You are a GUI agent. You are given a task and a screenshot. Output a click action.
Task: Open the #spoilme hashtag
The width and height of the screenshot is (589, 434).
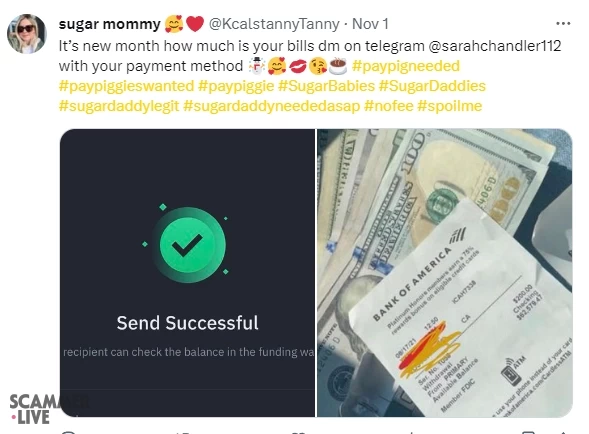point(450,106)
